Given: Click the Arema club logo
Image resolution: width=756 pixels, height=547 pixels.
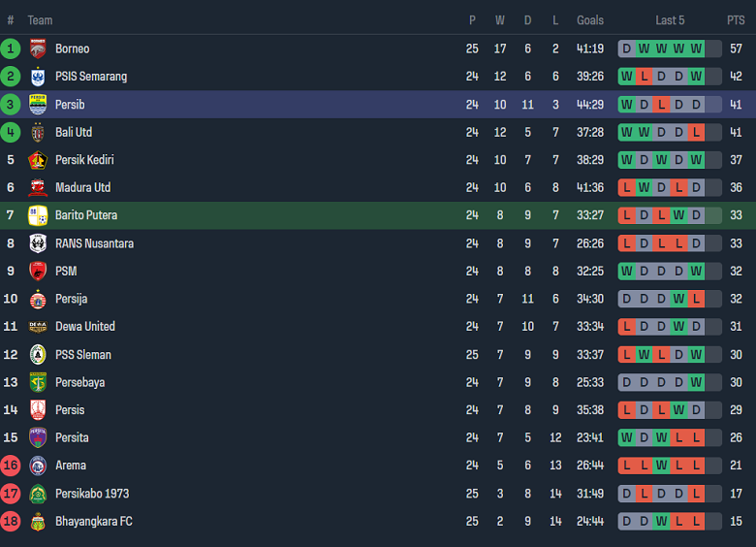Looking at the screenshot, I should coord(38,466).
